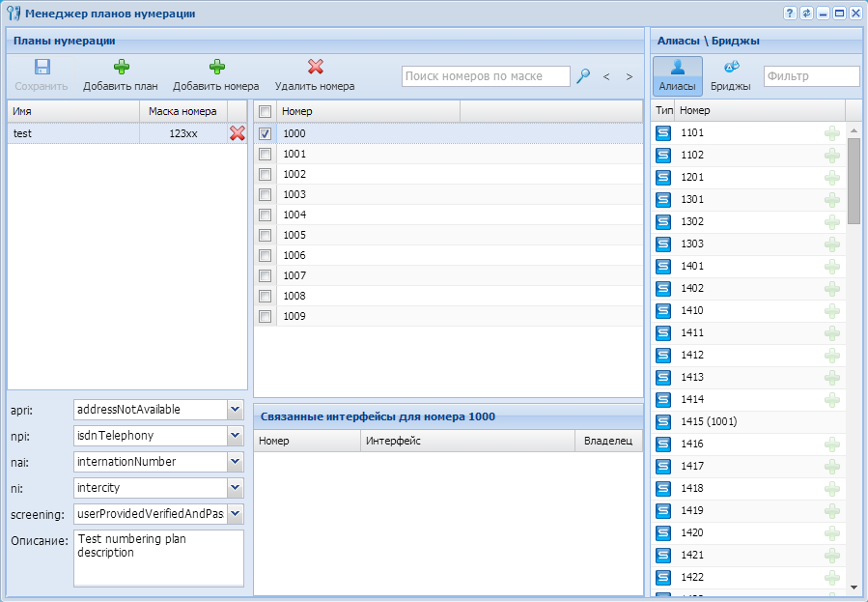The height and width of the screenshot is (602, 868).
Task: Check the checkbox for number 1005
Action: (266, 236)
